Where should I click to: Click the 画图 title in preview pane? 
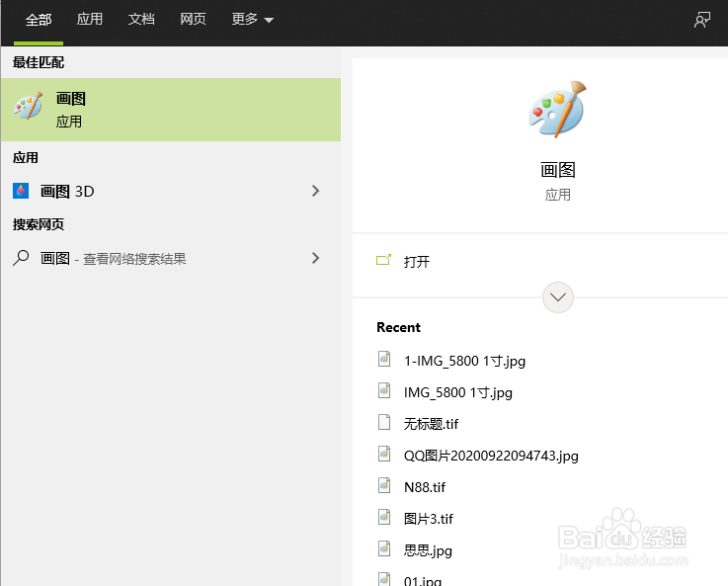click(558, 170)
